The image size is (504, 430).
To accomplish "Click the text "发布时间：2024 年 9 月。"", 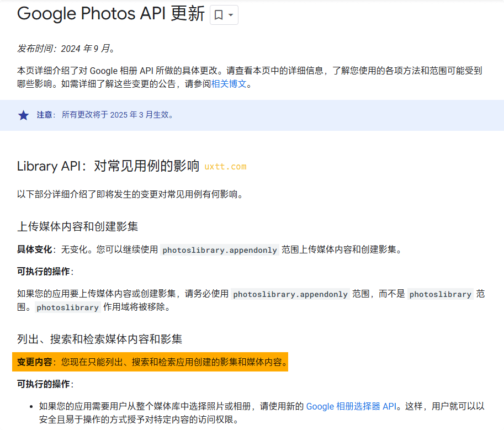I will tap(66, 49).
